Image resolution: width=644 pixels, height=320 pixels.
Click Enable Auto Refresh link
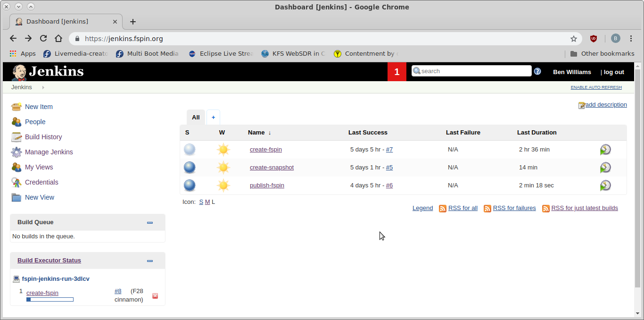(x=596, y=87)
